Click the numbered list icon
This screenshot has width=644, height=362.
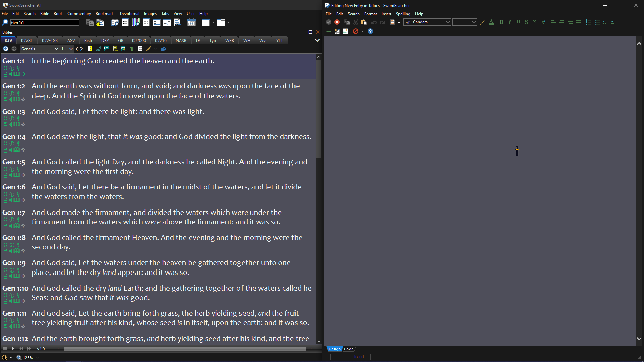point(589,22)
